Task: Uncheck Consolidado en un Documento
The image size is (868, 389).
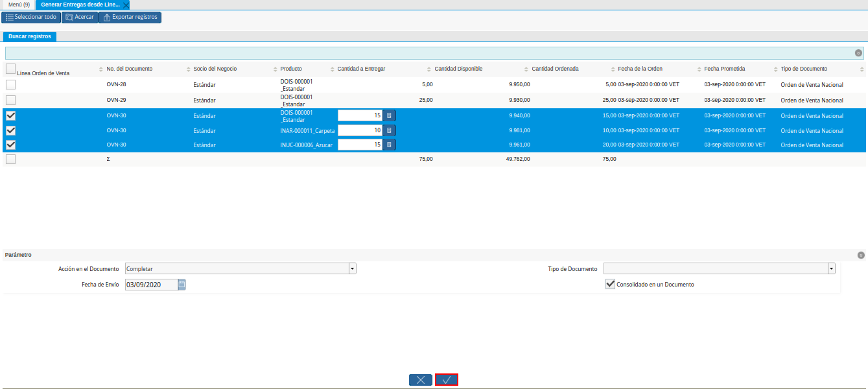Action: [609, 284]
